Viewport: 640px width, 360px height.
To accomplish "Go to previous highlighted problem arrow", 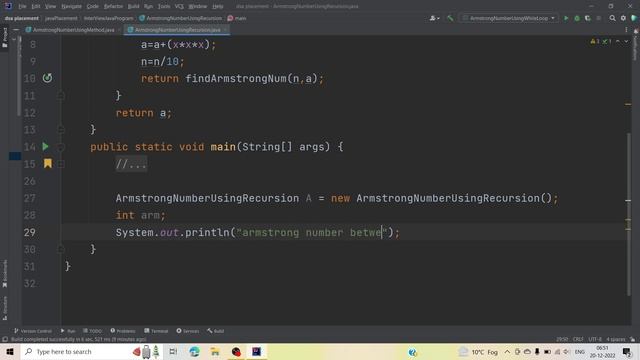I will pos(618,41).
